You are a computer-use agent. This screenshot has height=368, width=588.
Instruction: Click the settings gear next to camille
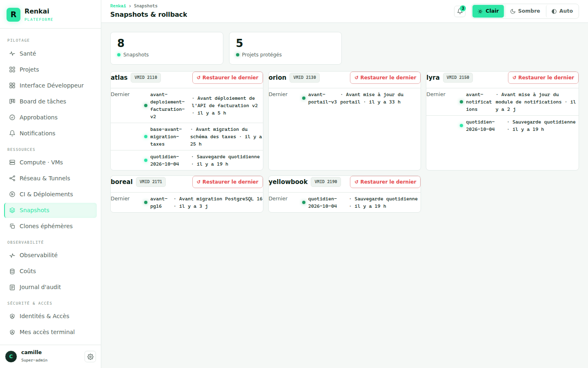(x=90, y=357)
